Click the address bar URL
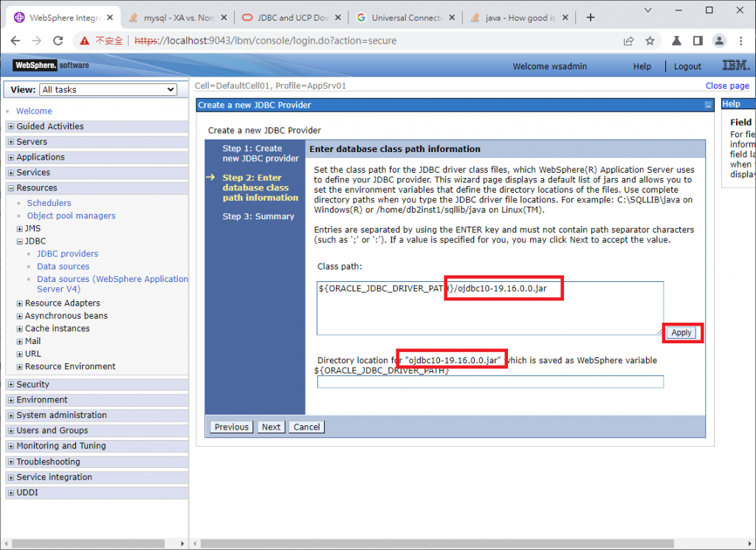 [x=265, y=41]
